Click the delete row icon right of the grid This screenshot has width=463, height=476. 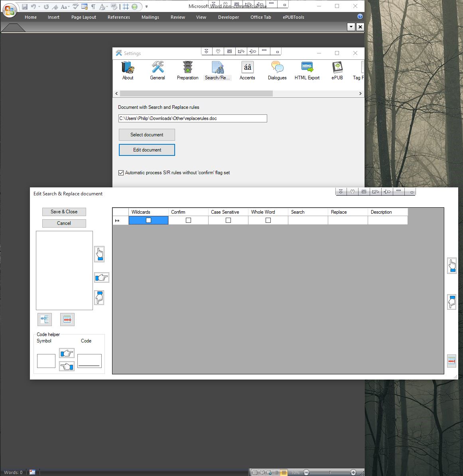tap(451, 361)
